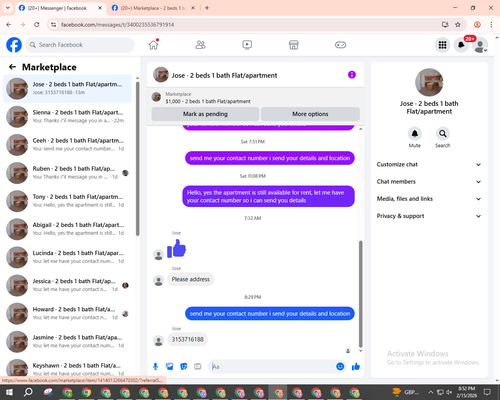The width and height of the screenshot is (500, 400).
Task: Open the notifications bell icon
Action: click(461, 45)
